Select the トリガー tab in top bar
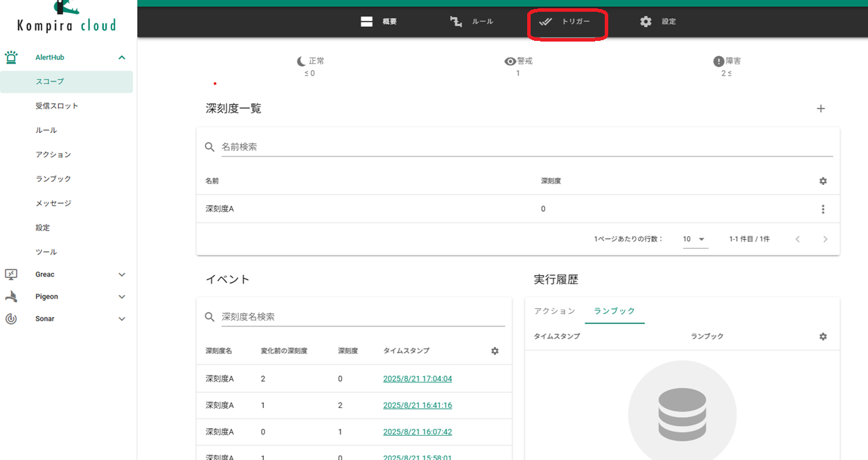The height and width of the screenshot is (460, 868). [x=567, y=22]
